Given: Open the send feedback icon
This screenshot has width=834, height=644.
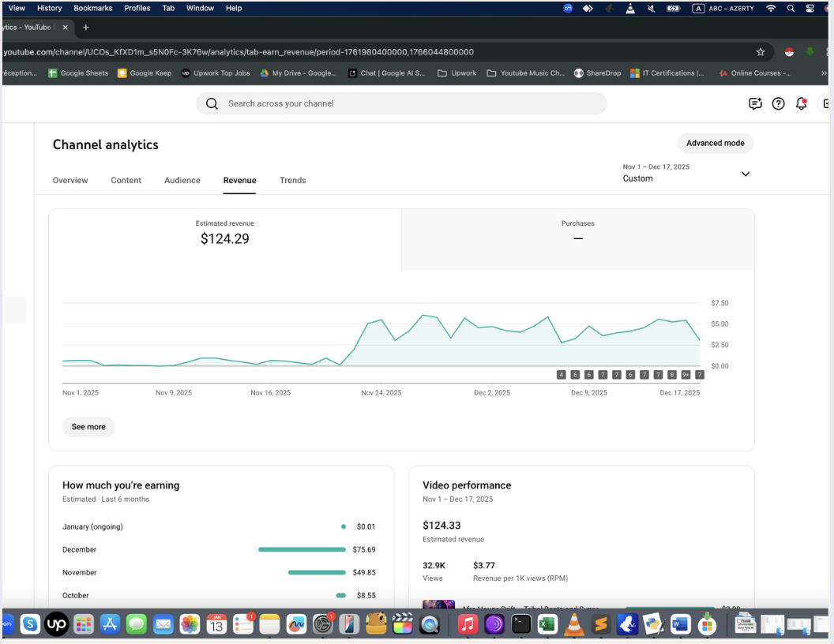Looking at the screenshot, I should pyautogui.click(x=755, y=103).
